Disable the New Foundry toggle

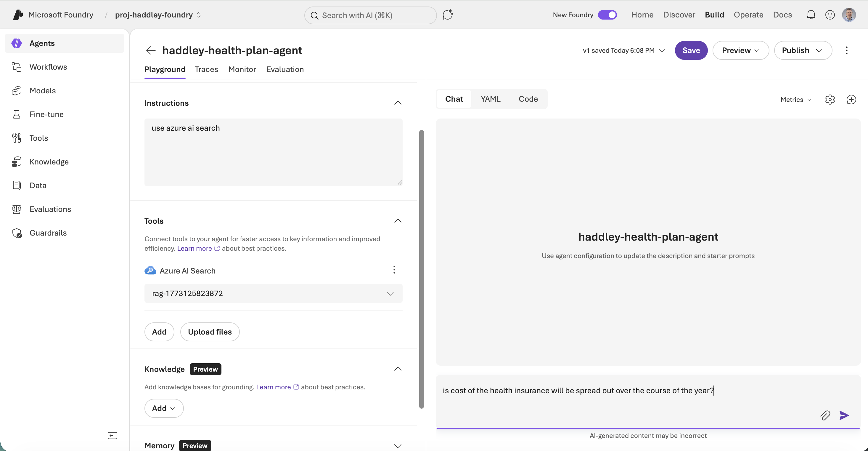pos(607,15)
